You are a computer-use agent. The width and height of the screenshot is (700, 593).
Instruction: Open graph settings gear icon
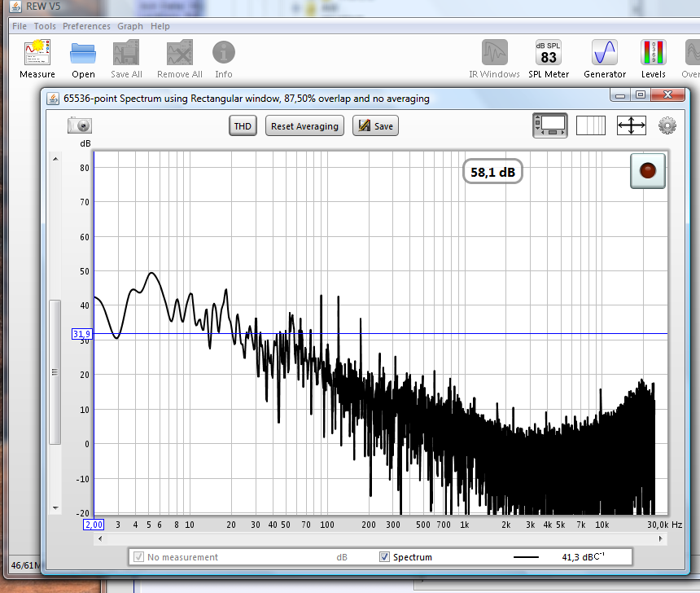point(667,125)
